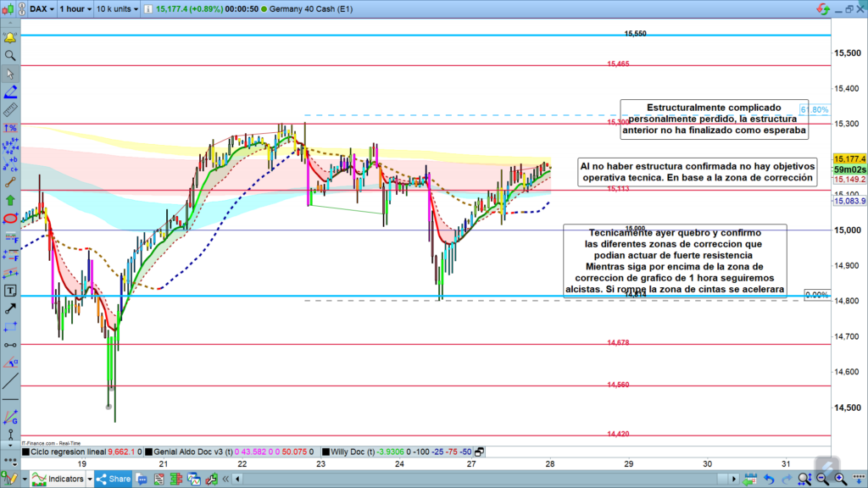
Task: Expand the 10 k units dropdown
Action: click(x=117, y=8)
